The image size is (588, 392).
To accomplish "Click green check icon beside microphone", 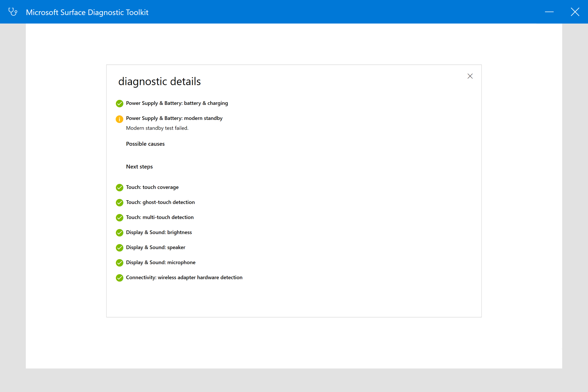I will pos(119,263).
